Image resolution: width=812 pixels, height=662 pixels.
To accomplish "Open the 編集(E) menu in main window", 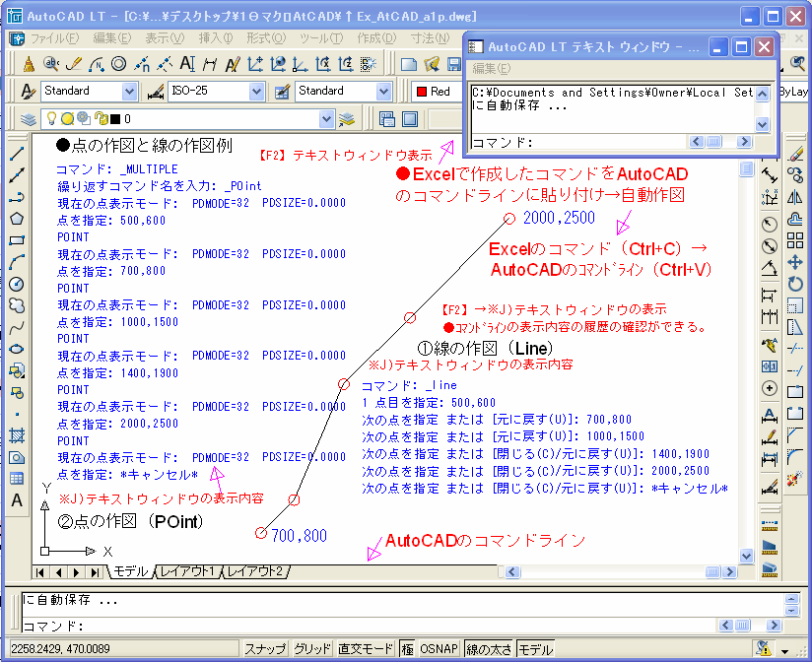I will click(x=112, y=38).
